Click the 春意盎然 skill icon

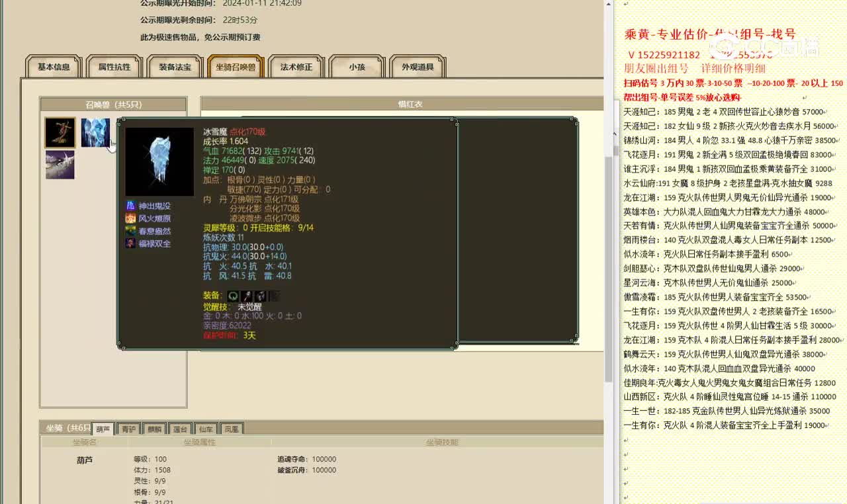130,231
